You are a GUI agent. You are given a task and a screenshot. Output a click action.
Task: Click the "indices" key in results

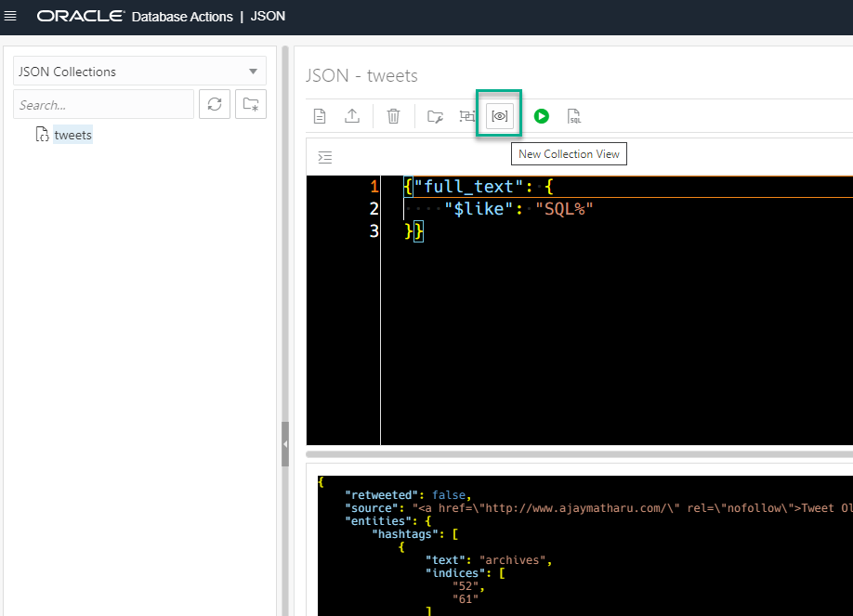click(455, 573)
